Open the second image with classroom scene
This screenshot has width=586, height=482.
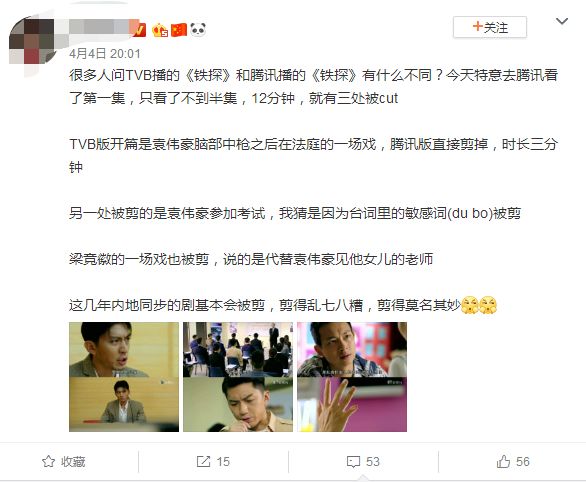[238, 377]
